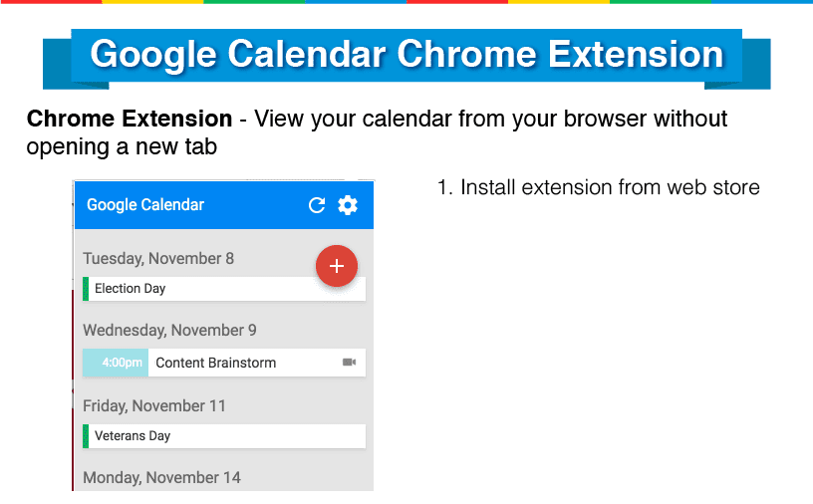
Task: Select the Wednesday, November 9 date heading
Action: click(169, 331)
